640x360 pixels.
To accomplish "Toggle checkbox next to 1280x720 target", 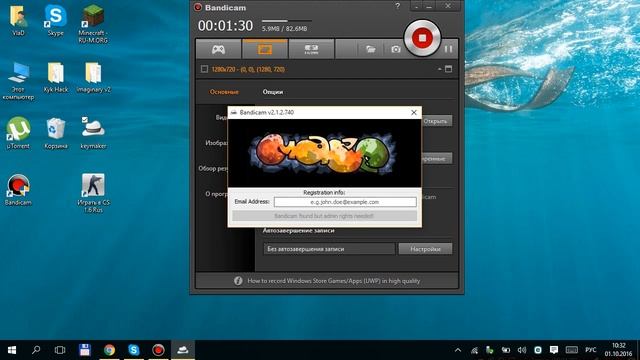I will point(204,69).
